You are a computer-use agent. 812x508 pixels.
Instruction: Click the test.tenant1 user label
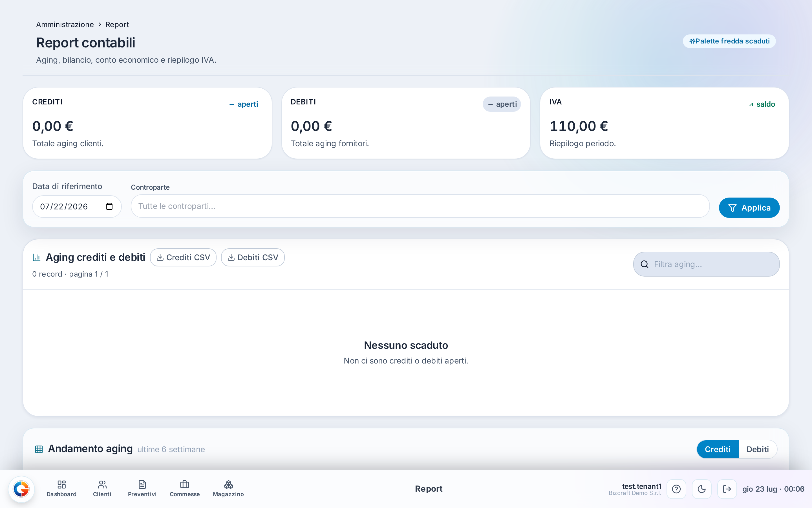pyautogui.click(x=641, y=486)
